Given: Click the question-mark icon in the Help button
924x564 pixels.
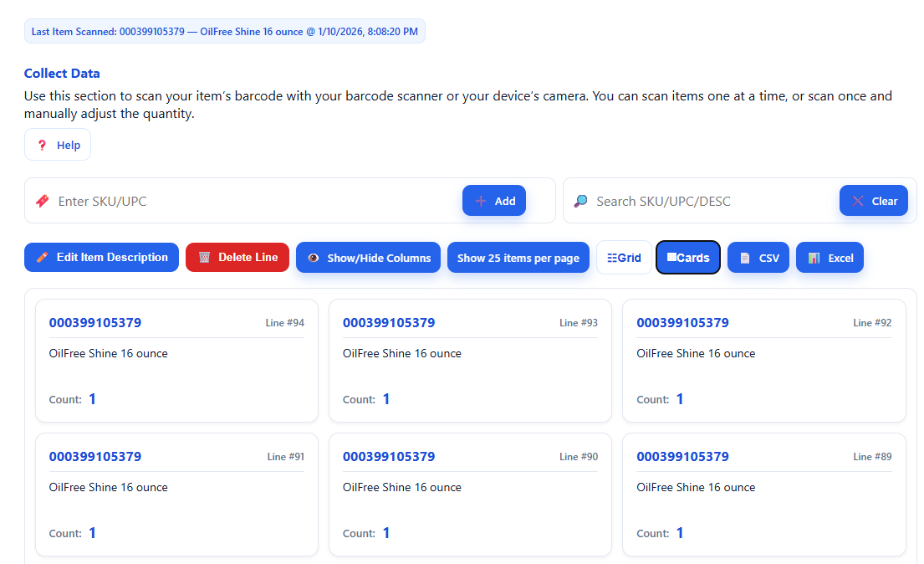Looking at the screenshot, I should 43,144.
